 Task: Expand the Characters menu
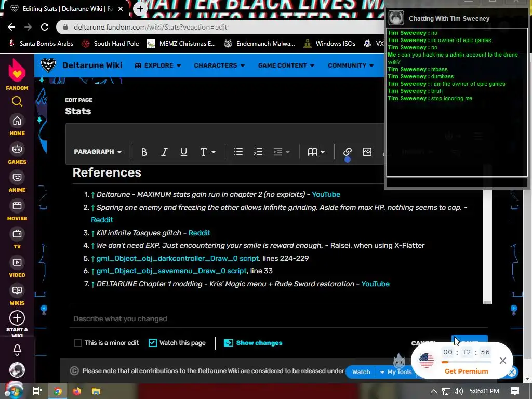coord(220,65)
